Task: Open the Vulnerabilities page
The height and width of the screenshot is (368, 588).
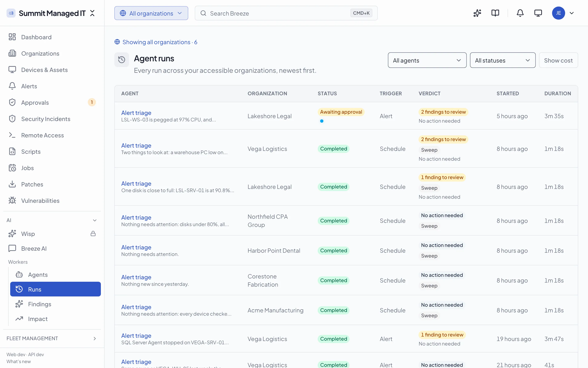Action: 52,201
